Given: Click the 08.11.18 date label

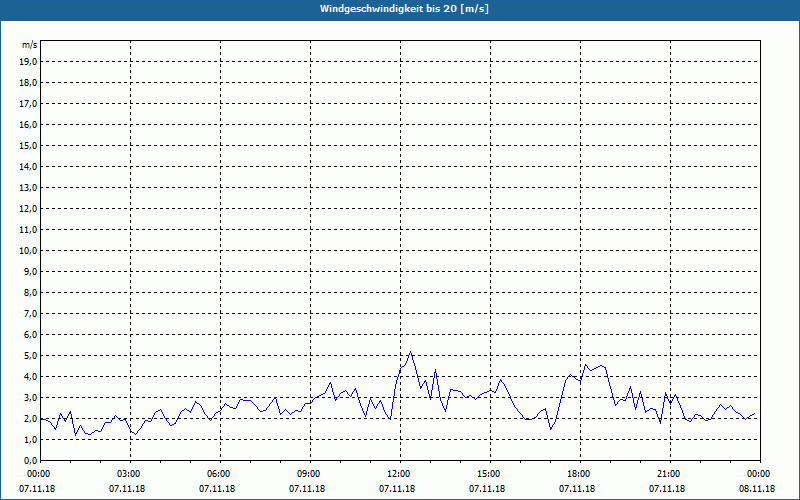Looking at the screenshot, I should point(757,489).
